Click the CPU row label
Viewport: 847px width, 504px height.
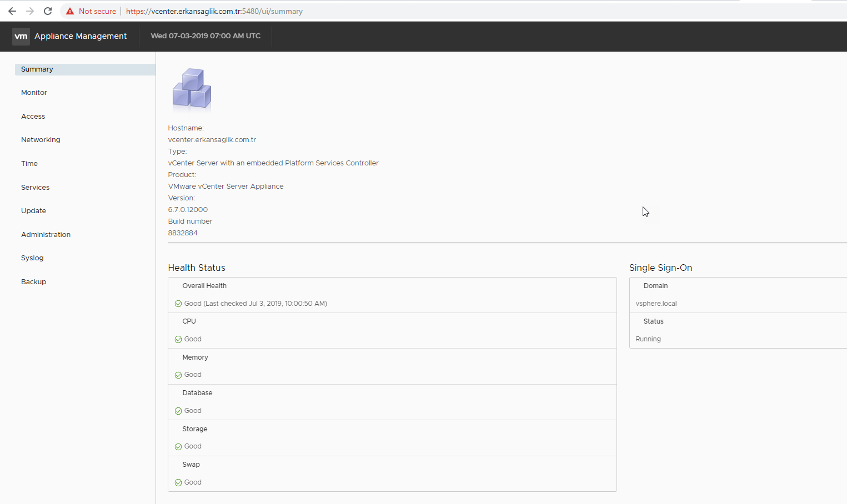point(189,321)
